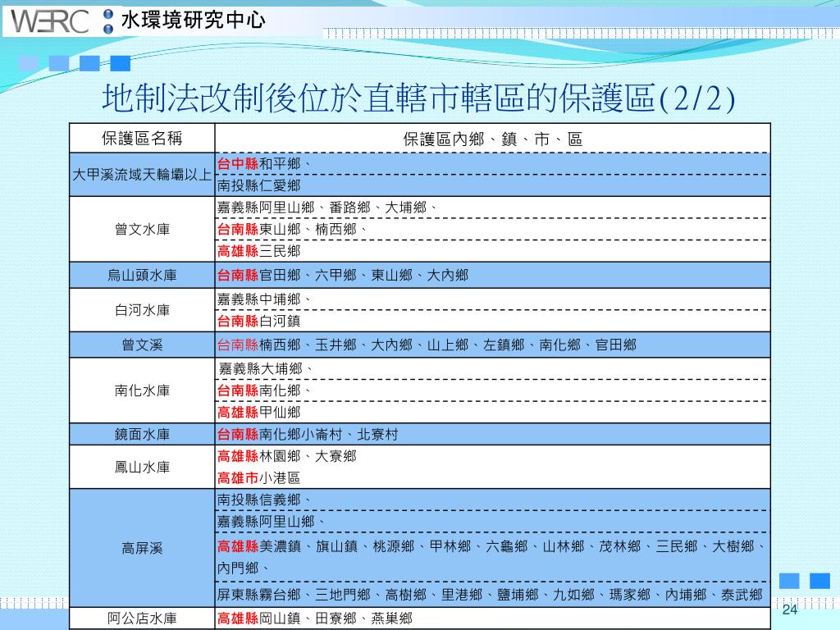Select the cell 南化水庫
Image resolution: width=840 pixels, height=630 pixels.
pos(142,390)
